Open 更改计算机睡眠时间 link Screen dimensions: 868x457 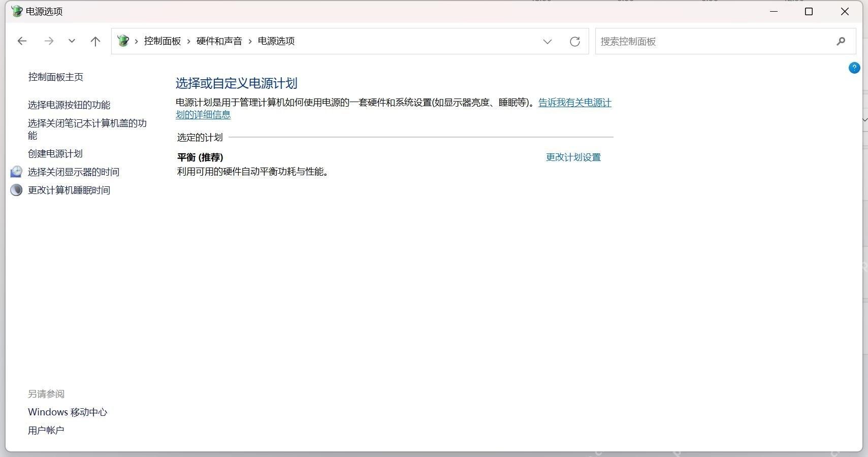point(69,190)
